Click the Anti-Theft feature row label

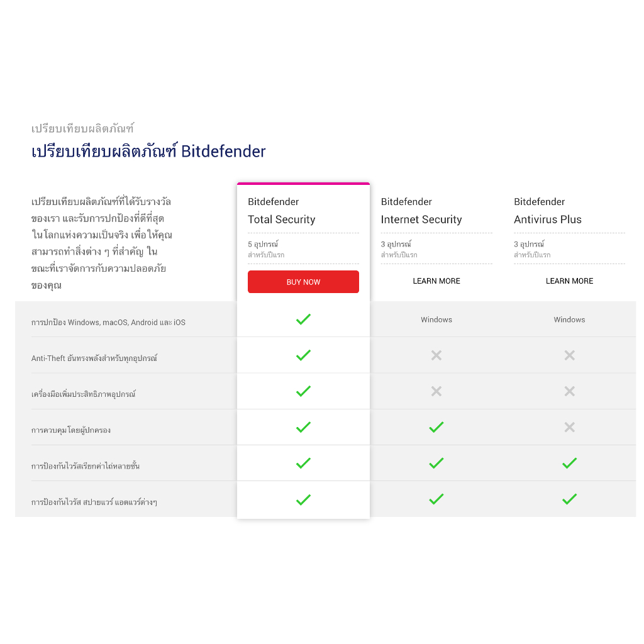tap(94, 358)
